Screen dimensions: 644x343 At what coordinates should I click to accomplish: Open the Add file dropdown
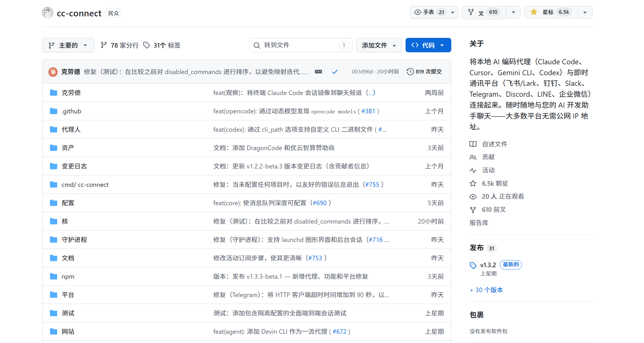click(379, 45)
